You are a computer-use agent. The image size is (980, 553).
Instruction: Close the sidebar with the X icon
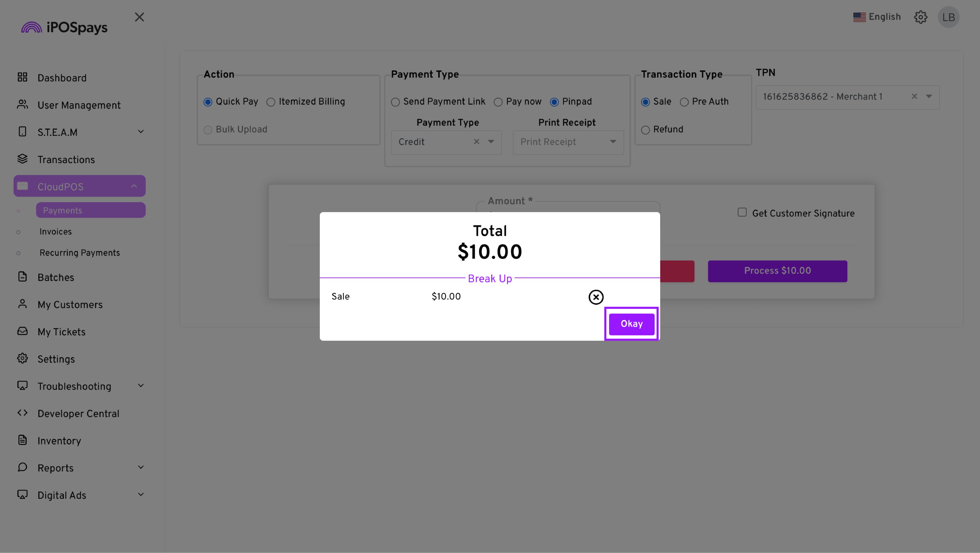pyautogui.click(x=139, y=17)
